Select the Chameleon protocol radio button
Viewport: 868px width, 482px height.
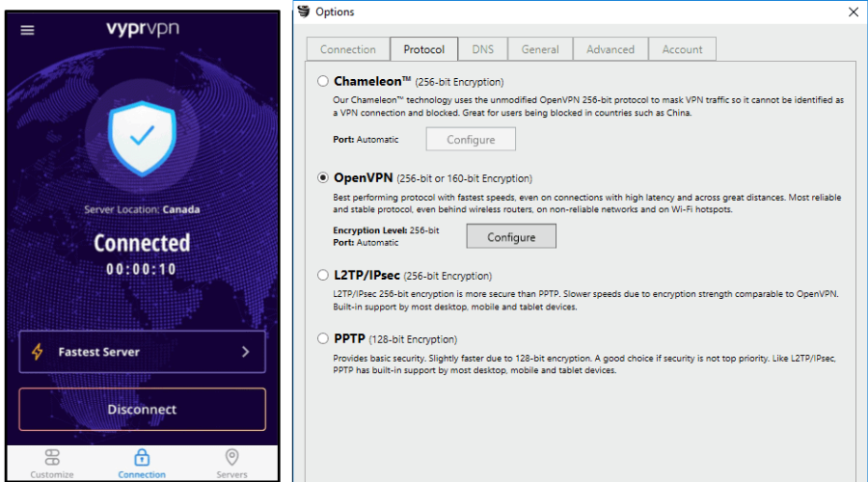323,81
